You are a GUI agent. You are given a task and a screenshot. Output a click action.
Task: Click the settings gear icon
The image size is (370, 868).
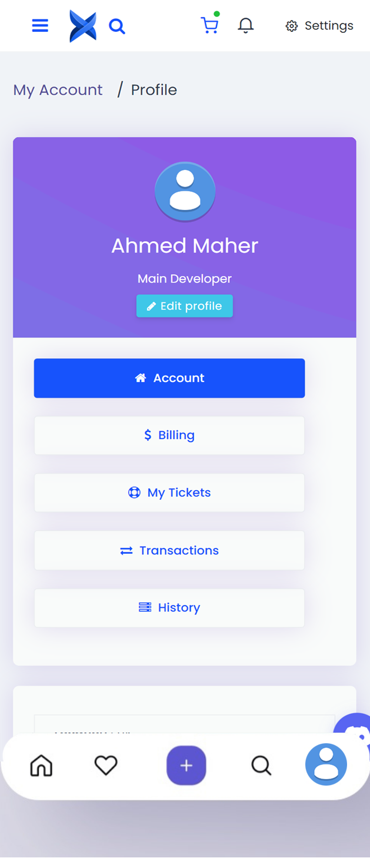click(291, 25)
